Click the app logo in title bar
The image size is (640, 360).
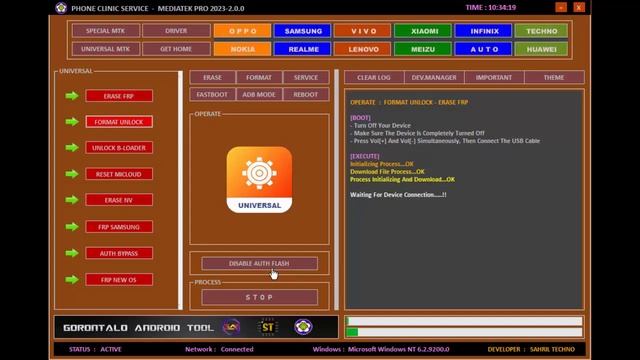tap(61, 8)
